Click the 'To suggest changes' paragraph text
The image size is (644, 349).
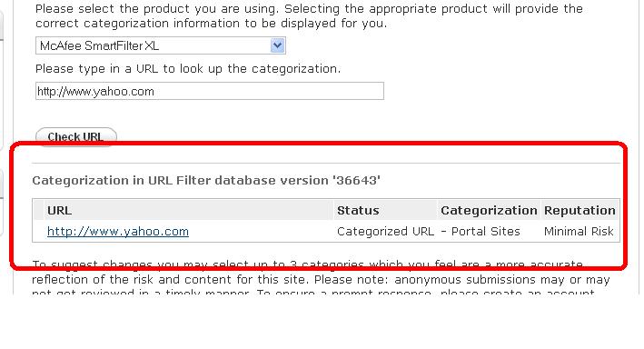307,264
